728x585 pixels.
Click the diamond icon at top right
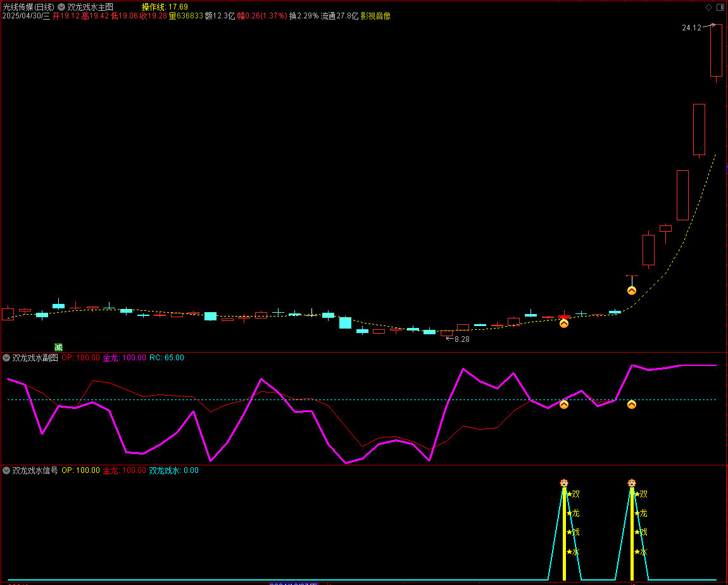point(708,7)
